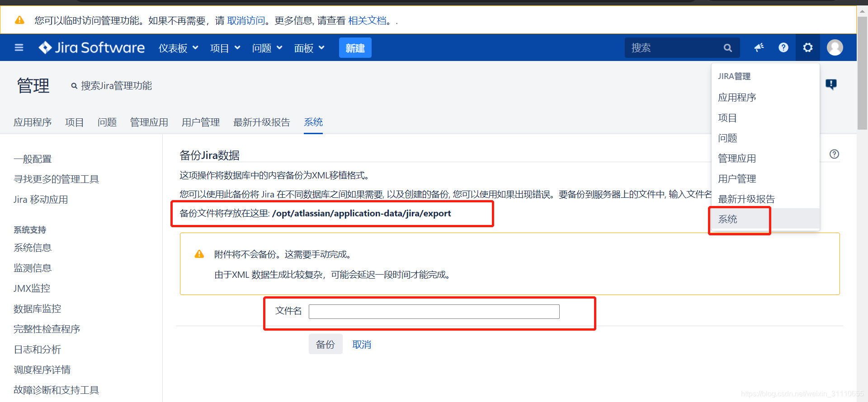The width and height of the screenshot is (868, 402).
Task: Open the help question mark icon
Action: click(783, 47)
